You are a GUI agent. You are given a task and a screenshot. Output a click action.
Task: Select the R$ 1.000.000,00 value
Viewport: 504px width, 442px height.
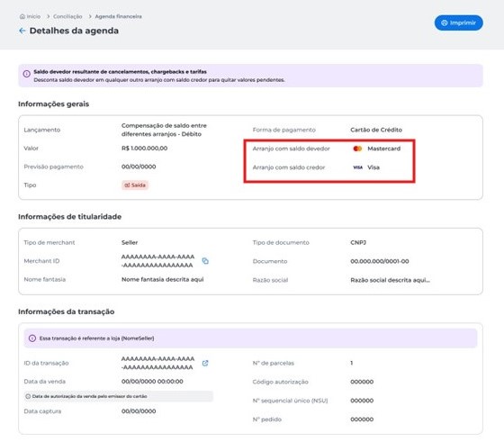click(144, 149)
